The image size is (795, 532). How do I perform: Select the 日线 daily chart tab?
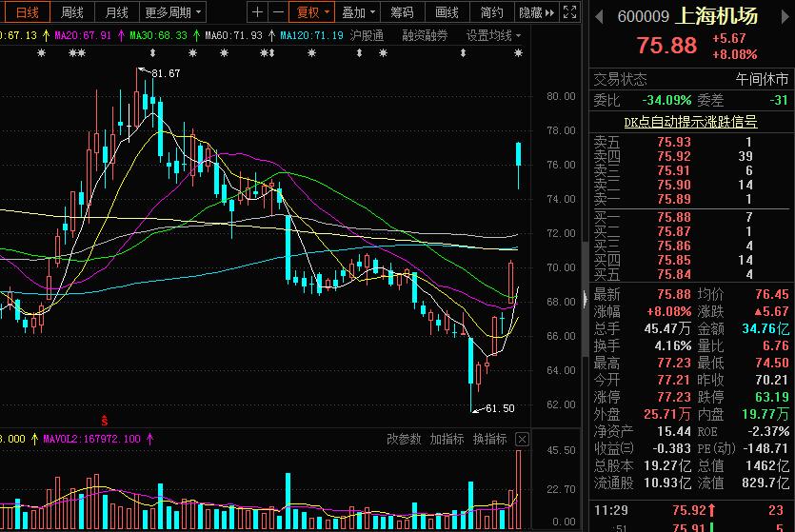[x=28, y=12]
